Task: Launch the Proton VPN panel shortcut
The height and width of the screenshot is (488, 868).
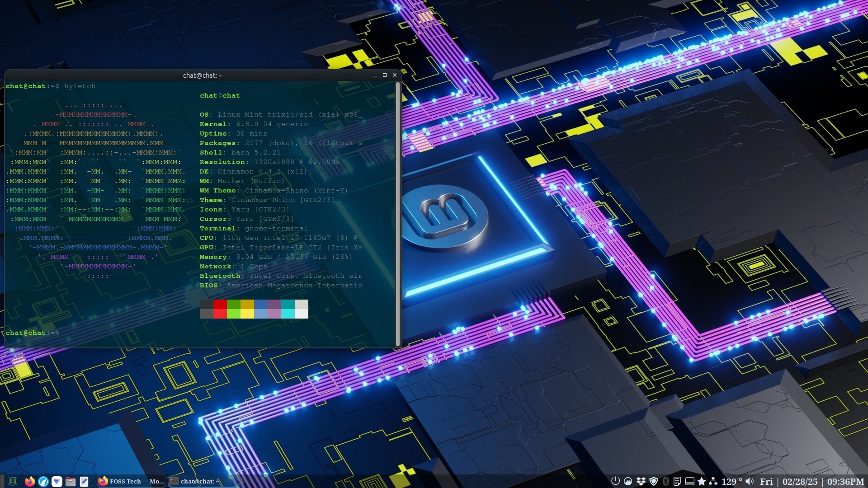Action: [x=57, y=481]
